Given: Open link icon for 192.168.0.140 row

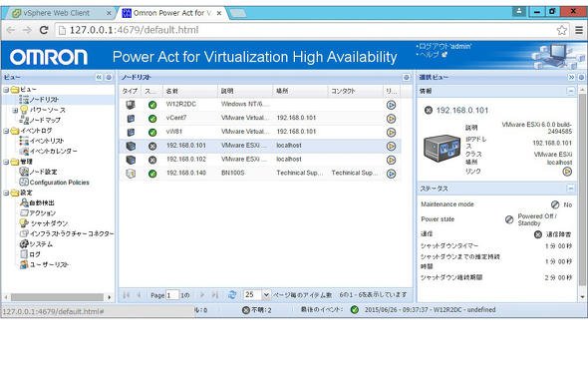Looking at the screenshot, I should tap(391, 174).
